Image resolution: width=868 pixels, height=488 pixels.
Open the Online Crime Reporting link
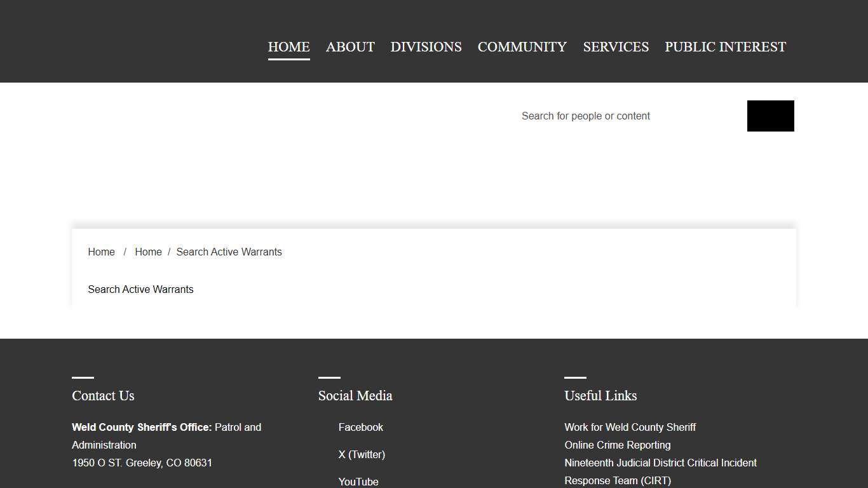coord(617,445)
